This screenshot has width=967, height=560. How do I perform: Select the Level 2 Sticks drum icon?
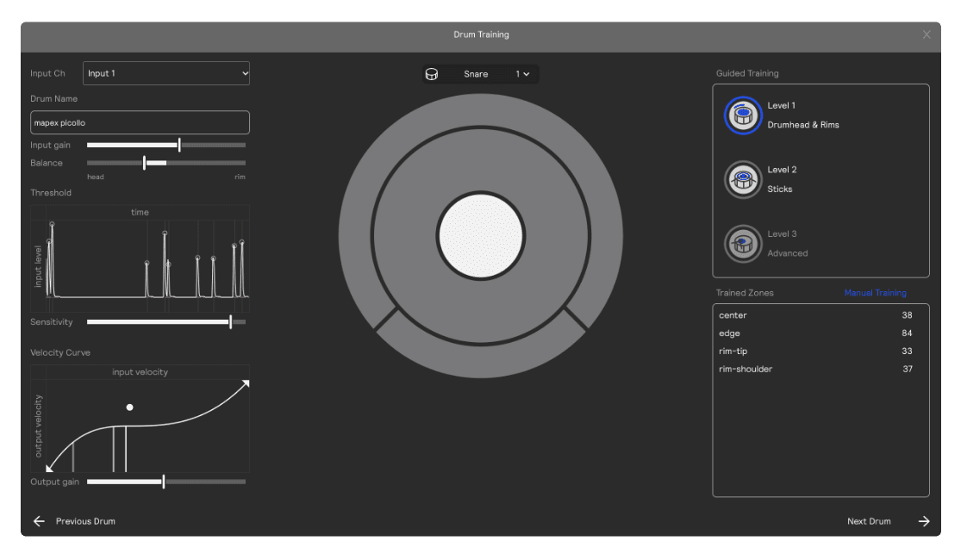point(743,179)
